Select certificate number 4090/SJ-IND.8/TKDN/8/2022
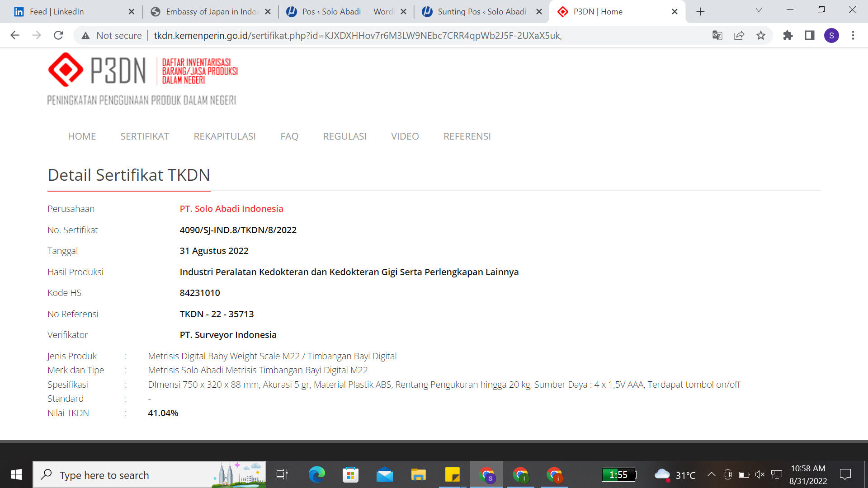 [238, 230]
